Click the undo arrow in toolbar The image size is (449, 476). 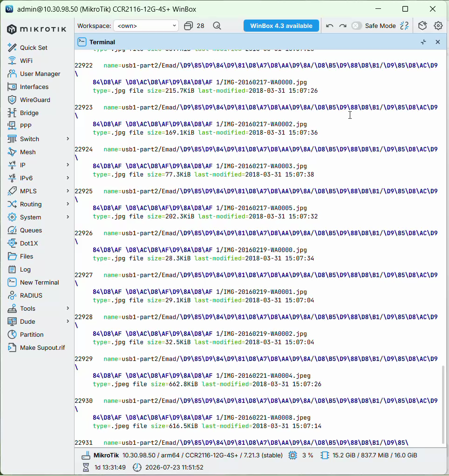329,26
